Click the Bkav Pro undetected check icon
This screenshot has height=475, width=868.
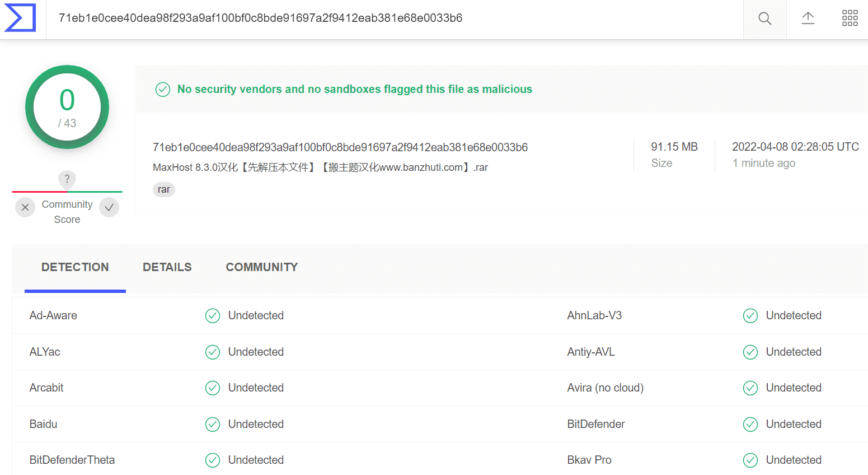tap(750, 460)
